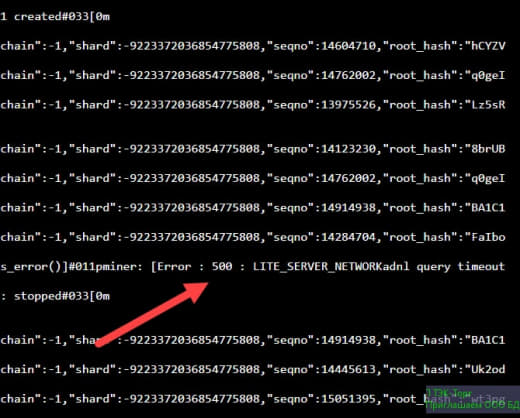Image resolution: width=520 pixels, height=418 pixels.
Task: Click the seqno value 14123230
Action: pyautogui.click(x=349, y=149)
